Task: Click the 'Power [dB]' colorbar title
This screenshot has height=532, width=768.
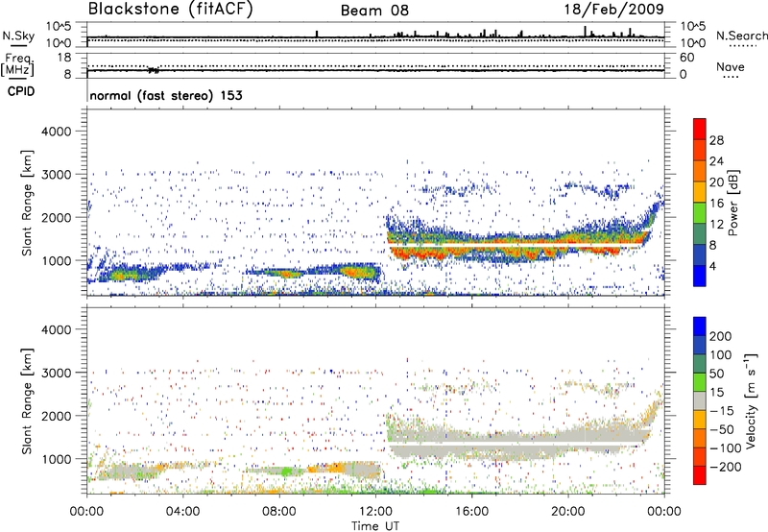Action: tap(732, 203)
